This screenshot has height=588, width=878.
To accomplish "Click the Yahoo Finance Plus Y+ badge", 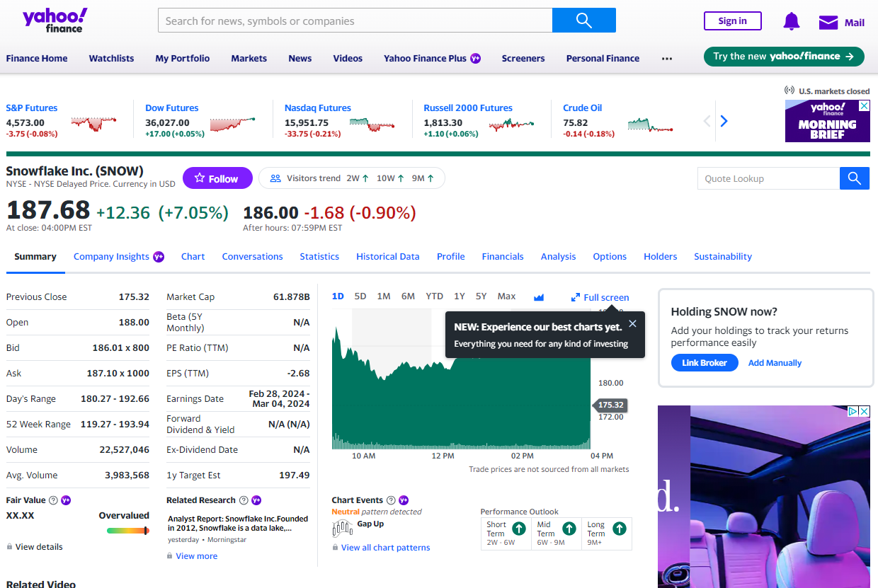I will 476,59.
